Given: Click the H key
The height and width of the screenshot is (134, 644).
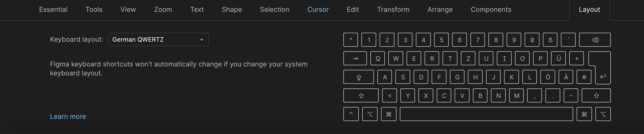Looking at the screenshot, I should 475,77.
